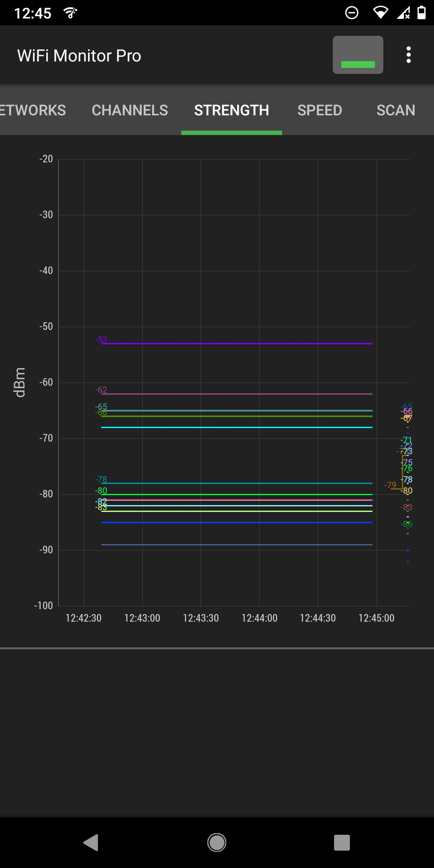
Task: Tap the Wi-Fi signal status bar icon
Action: [x=380, y=13]
